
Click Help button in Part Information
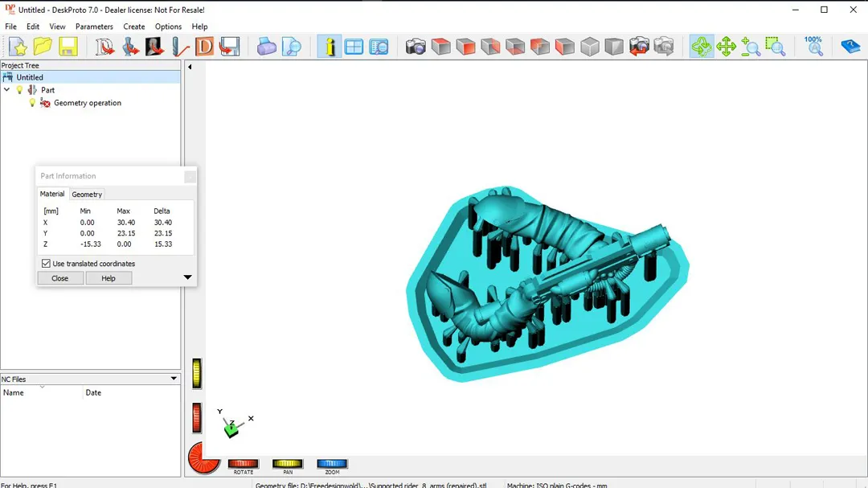(x=108, y=278)
